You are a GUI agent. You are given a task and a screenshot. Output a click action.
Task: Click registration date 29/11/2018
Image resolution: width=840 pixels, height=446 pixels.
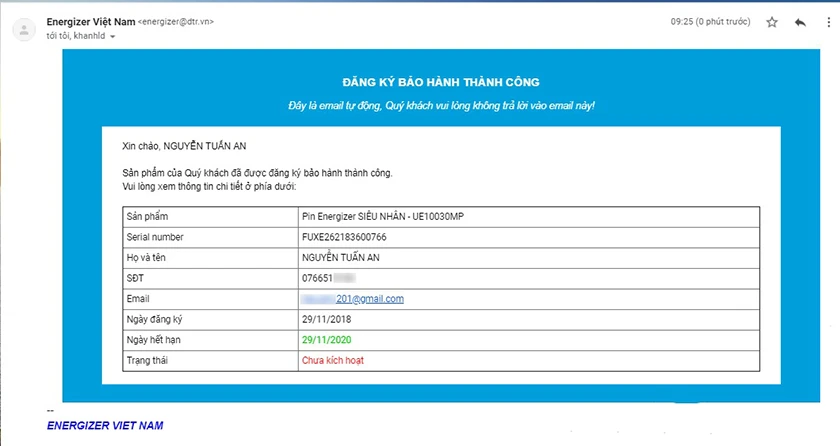327,319
